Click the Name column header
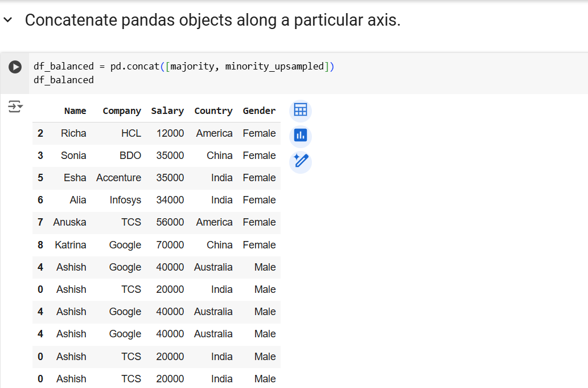The image size is (588, 388). 75,111
